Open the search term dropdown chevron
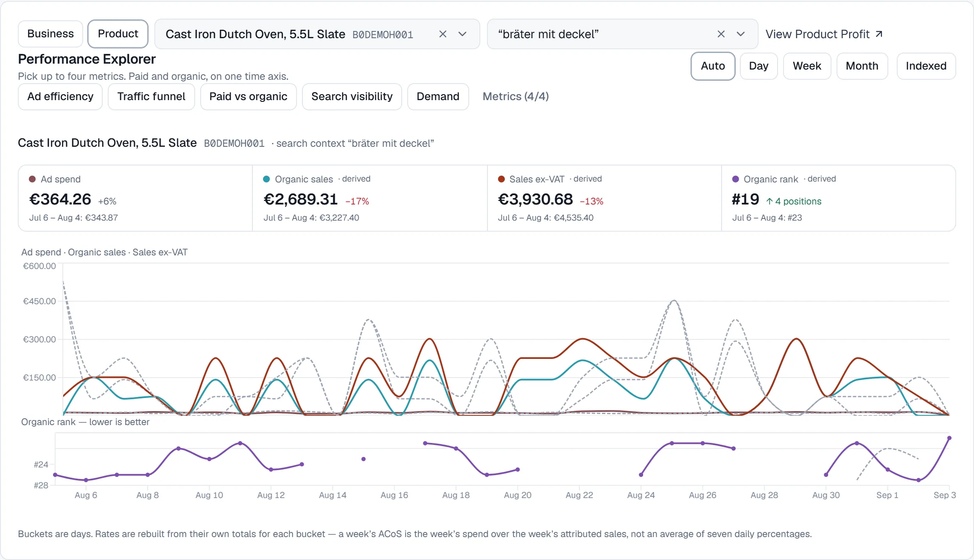 click(741, 34)
